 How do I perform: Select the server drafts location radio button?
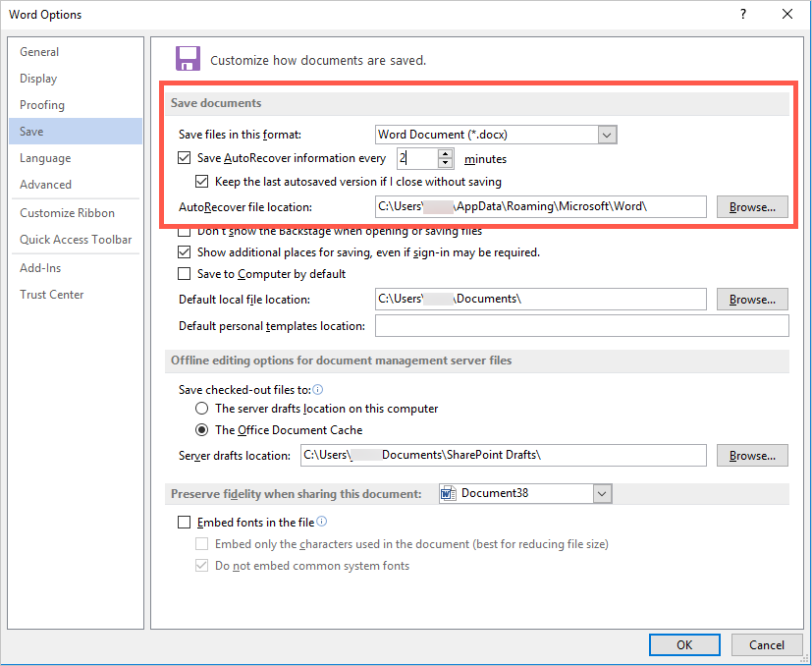click(x=201, y=409)
